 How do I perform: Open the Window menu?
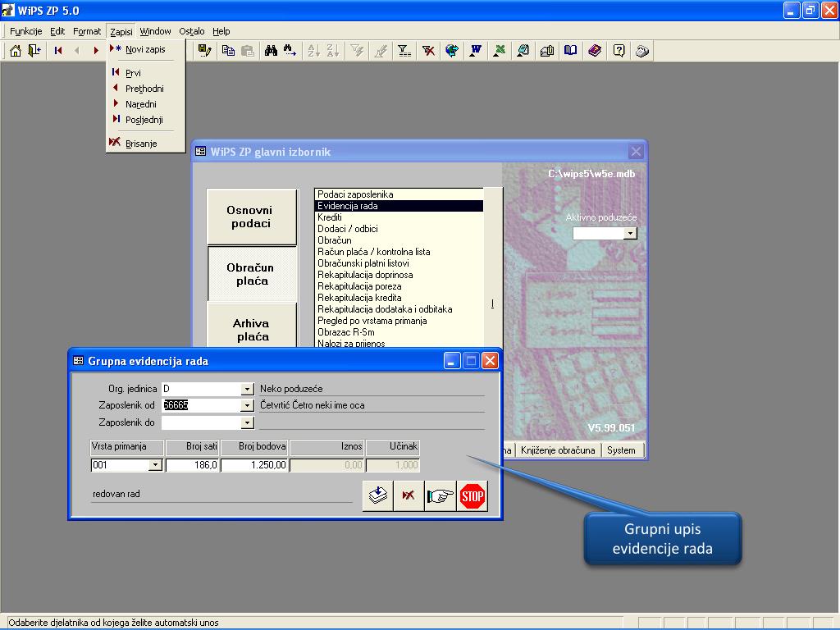[x=155, y=31]
